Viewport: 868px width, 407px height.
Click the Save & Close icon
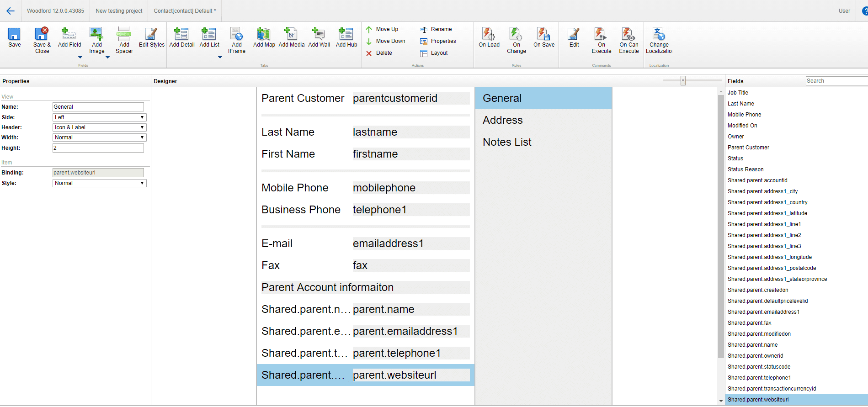(x=42, y=35)
